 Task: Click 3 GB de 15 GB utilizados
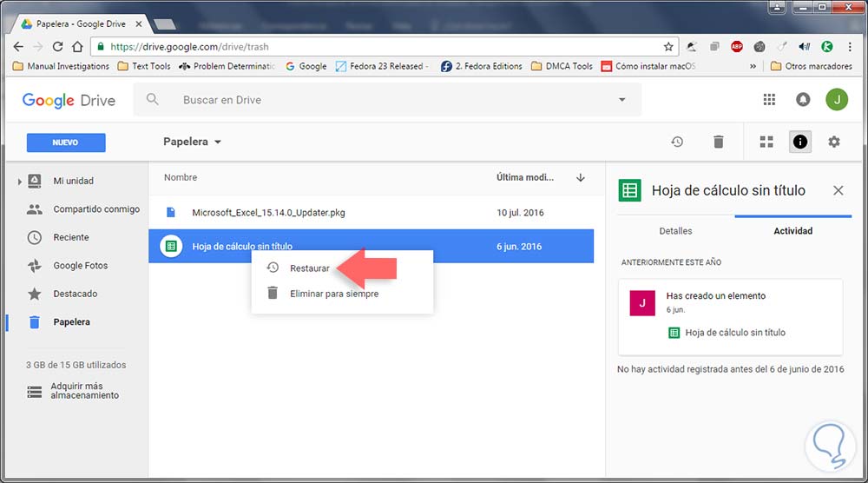(76, 365)
